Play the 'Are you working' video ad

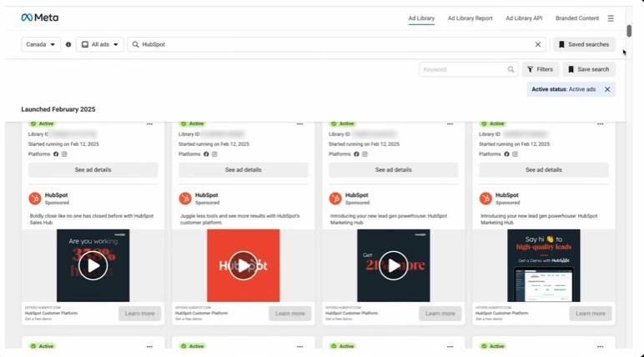click(x=93, y=266)
